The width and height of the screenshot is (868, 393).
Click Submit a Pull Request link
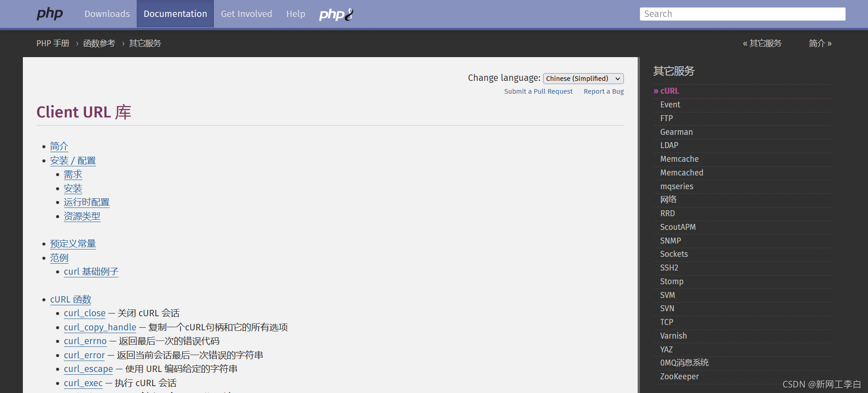pos(538,91)
